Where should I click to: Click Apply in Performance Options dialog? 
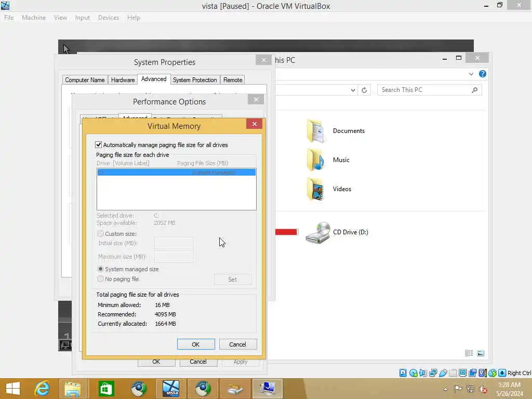241,362
